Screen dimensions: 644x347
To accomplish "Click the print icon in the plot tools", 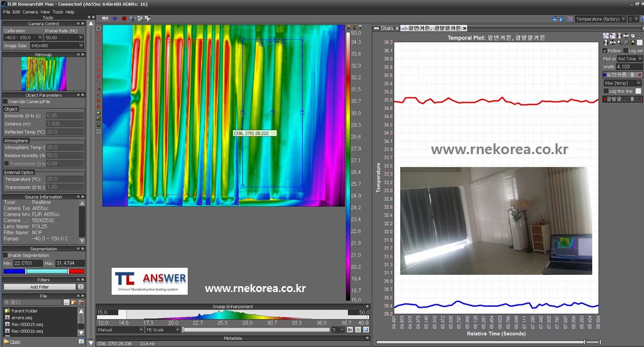I will tap(626, 42).
